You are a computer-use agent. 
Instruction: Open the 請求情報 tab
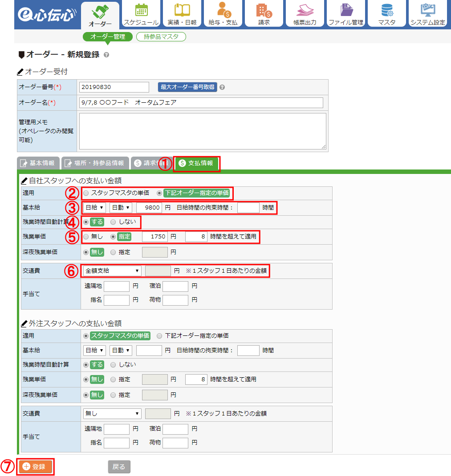(151, 163)
